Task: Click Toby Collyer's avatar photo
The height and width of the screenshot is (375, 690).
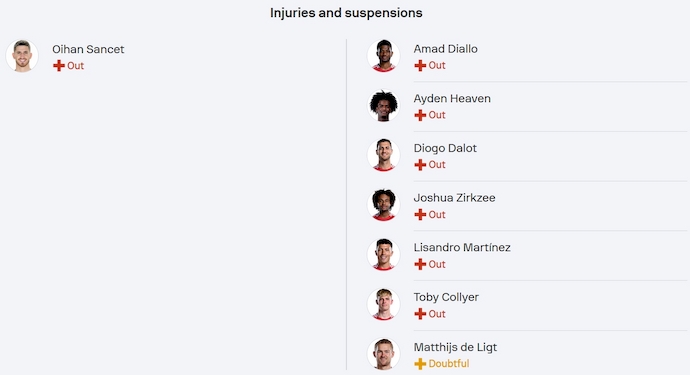Action: [x=383, y=304]
